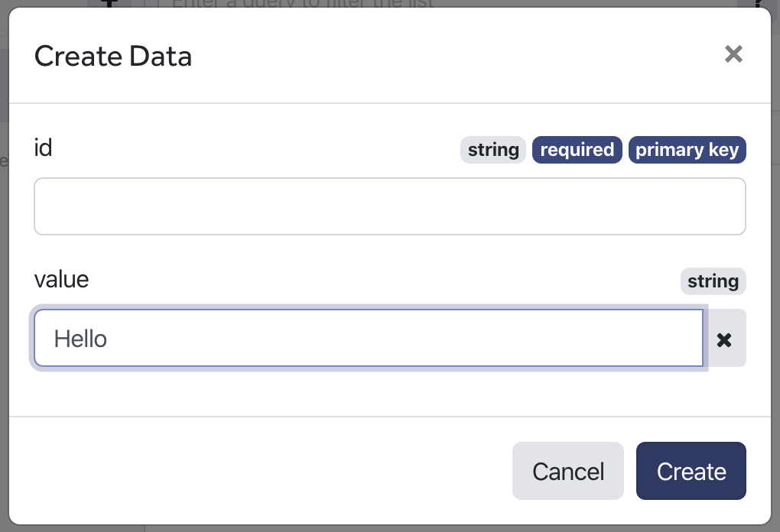Click the 'string' type badge beside value
The width and height of the screenshot is (780, 532).
click(713, 281)
